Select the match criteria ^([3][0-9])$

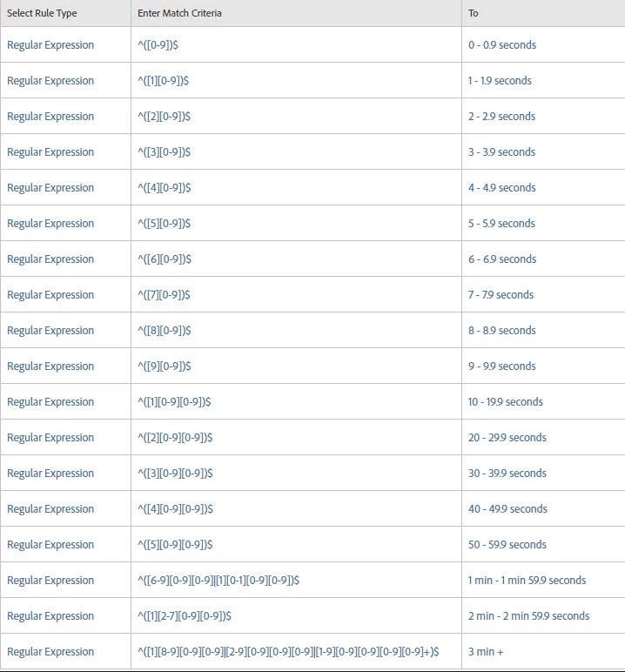(x=165, y=151)
